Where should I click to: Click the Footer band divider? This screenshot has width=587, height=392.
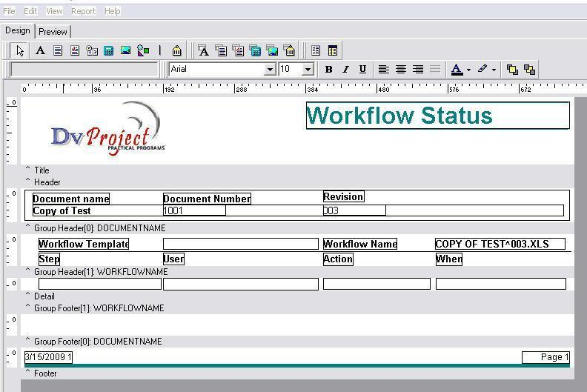[298, 373]
